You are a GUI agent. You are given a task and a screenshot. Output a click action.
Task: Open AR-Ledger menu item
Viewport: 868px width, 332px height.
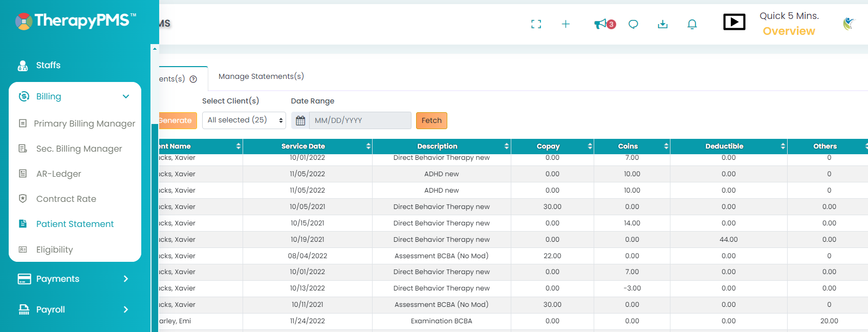(59, 174)
